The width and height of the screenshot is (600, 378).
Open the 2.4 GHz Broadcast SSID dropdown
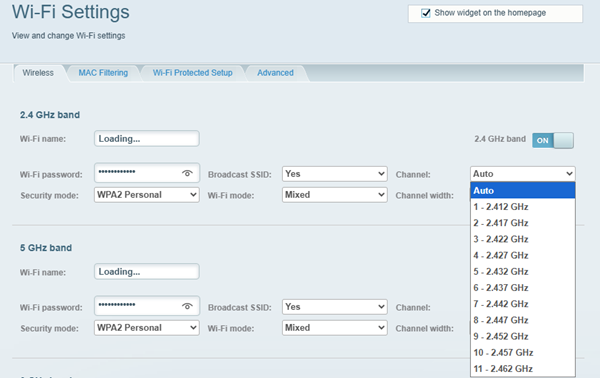coord(334,174)
